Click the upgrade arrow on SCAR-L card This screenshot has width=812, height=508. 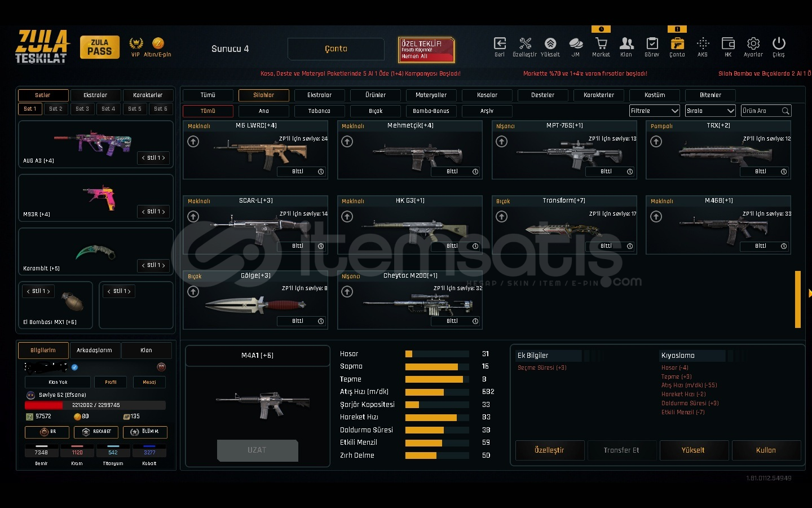point(193,217)
